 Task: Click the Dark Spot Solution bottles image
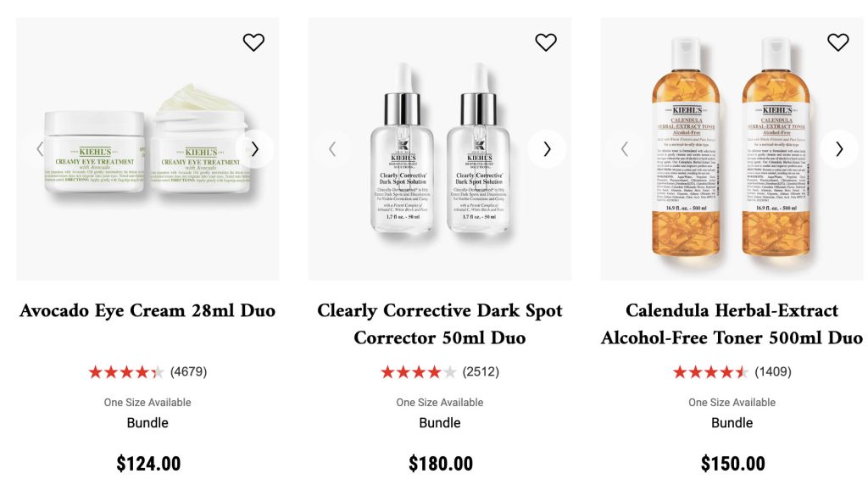pos(440,148)
